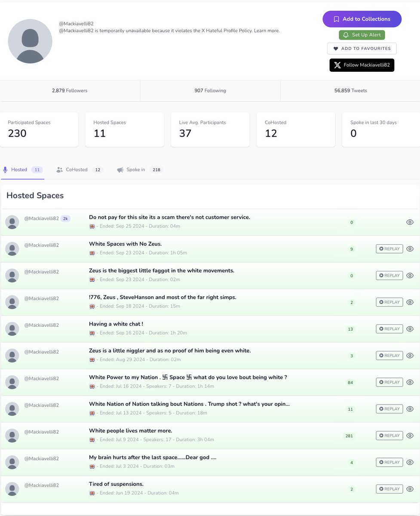Replay the Jul 13 2024 18m space
Screen dimensions: 420x516
pos(389,409)
